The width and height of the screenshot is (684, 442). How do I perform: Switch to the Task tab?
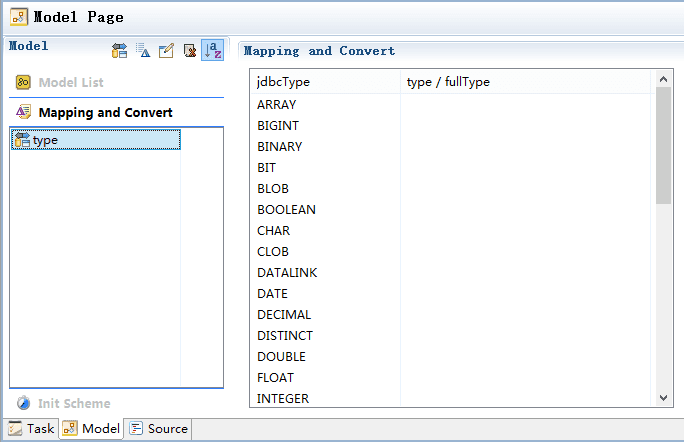[31, 429]
